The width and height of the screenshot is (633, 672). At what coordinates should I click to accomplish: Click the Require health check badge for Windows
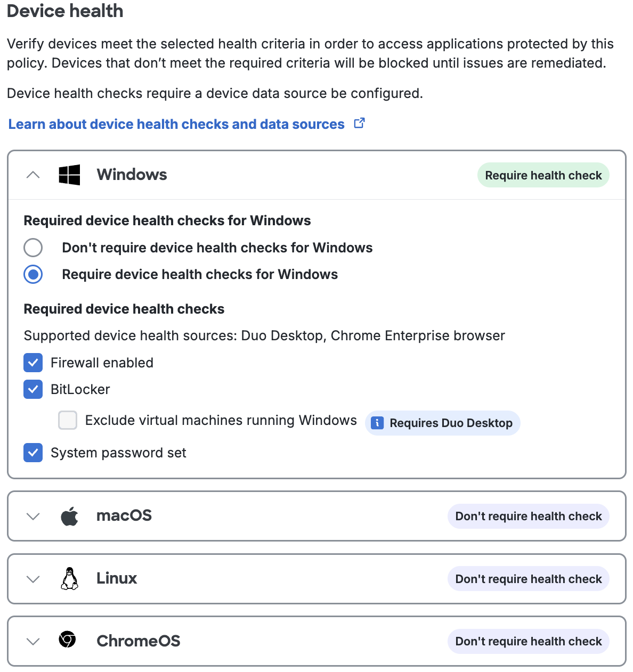point(543,175)
